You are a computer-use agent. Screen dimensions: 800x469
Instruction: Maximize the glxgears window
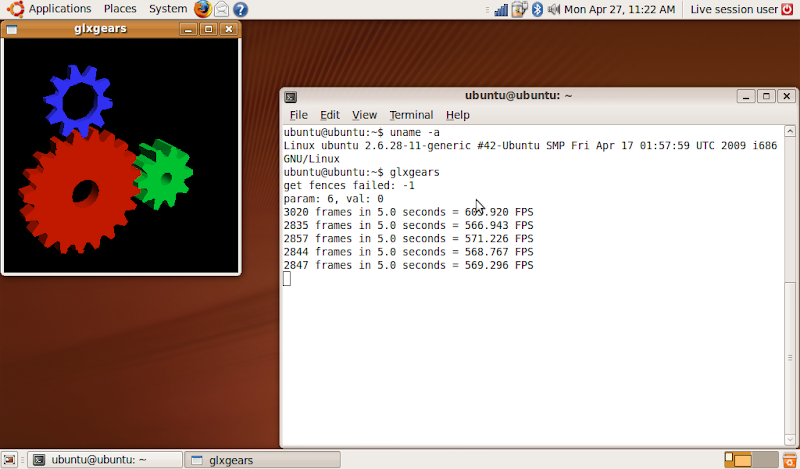tap(208, 29)
